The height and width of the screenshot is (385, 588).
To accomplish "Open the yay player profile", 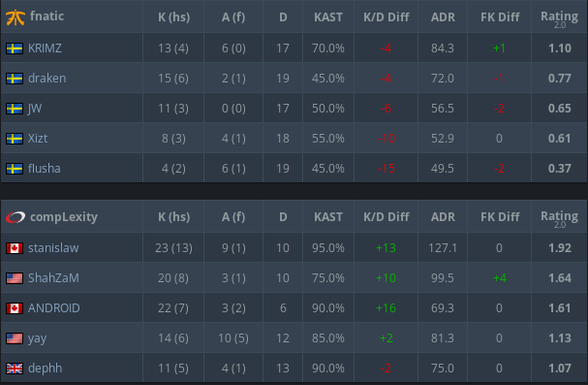I will [37, 338].
